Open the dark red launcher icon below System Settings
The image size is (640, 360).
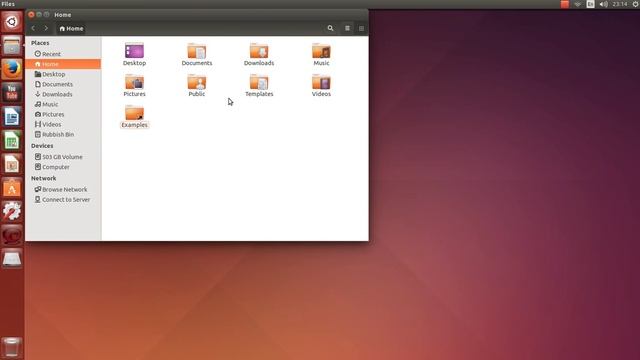pos(12,235)
